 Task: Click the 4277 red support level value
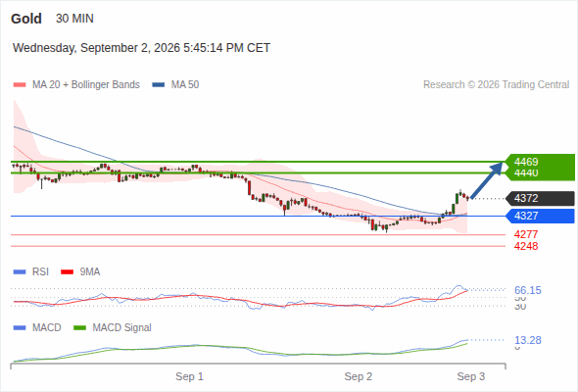[x=526, y=234]
